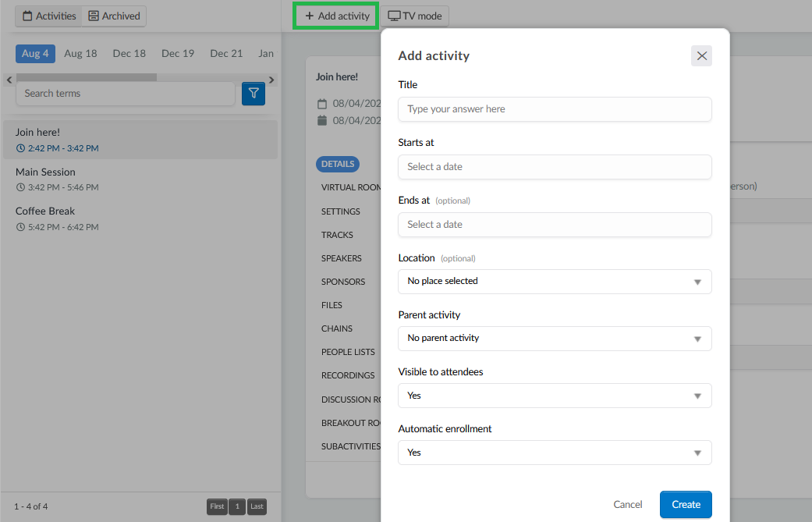
Task: Open the Join here! activity
Action: (x=140, y=140)
